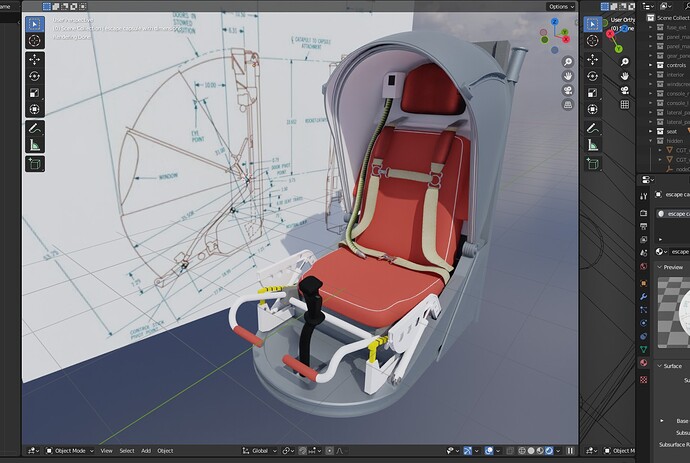The image size is (690, 463).
Task: Switch to solid shading
Action: (x=531, y=451)
